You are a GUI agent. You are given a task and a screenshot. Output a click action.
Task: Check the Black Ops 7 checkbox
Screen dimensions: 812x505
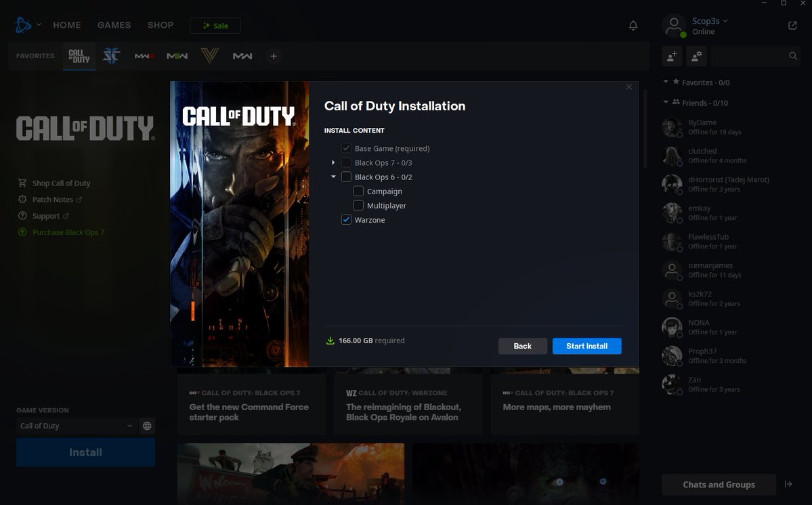click(346, 162)
